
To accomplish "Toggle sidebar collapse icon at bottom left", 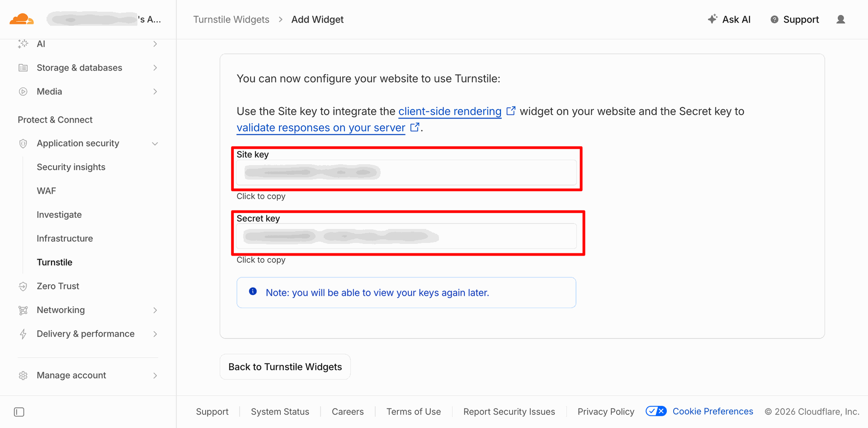I will [19, 412].
